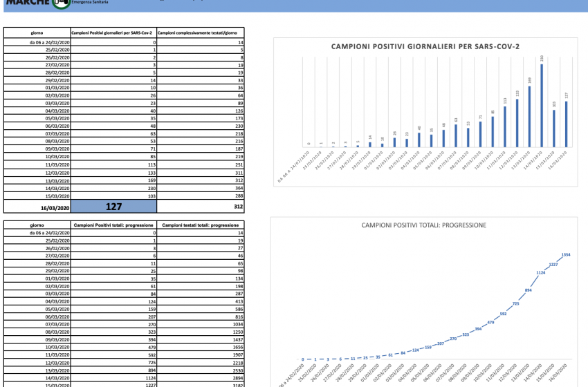The width and height of the screenshot is (588, 387).
Task: Select daily tested cell 251 for 11/03/2020
Action: coord(200,165)
